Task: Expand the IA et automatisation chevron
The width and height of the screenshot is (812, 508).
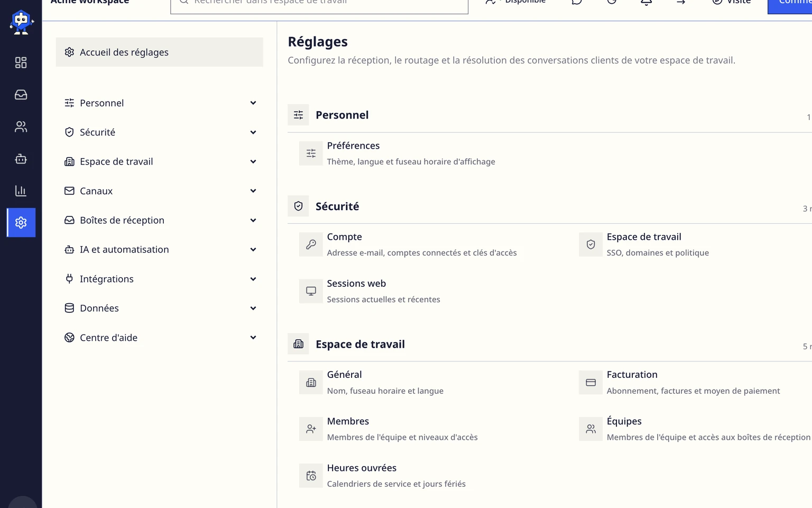Action: pyautogui.click(x=253, y=250)
